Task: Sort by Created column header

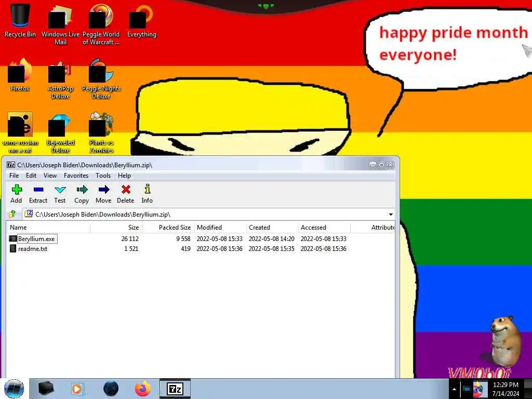Action: pos(272,228)
